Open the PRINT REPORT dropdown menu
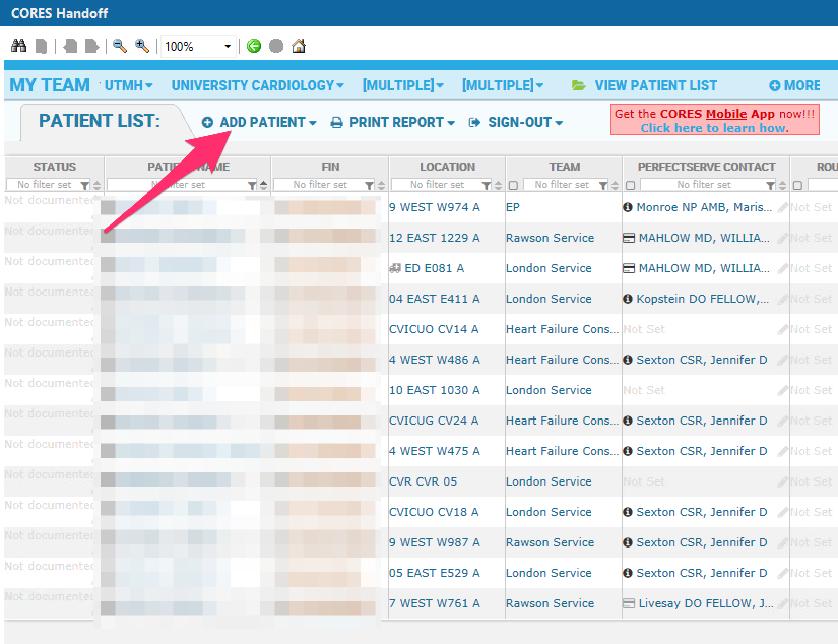Screen dimensions: 838x644 point(393,122)
